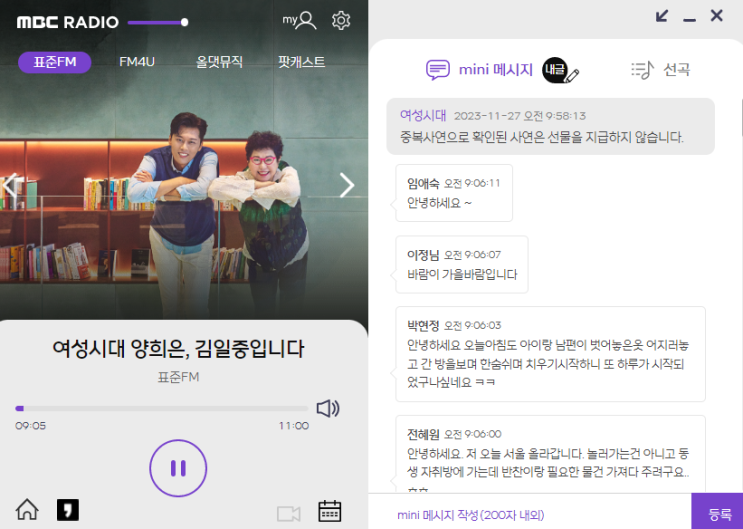The height and width of the screenshot is (529, 743).
Task: Show next program image with right chevron
Action: [x=347, y=185]
